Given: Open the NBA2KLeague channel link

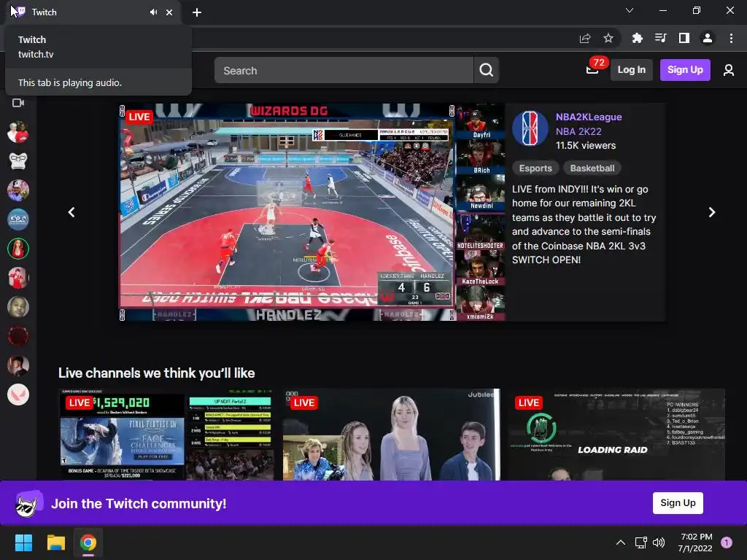Looking at the screenshot, I should click(589, 117).
